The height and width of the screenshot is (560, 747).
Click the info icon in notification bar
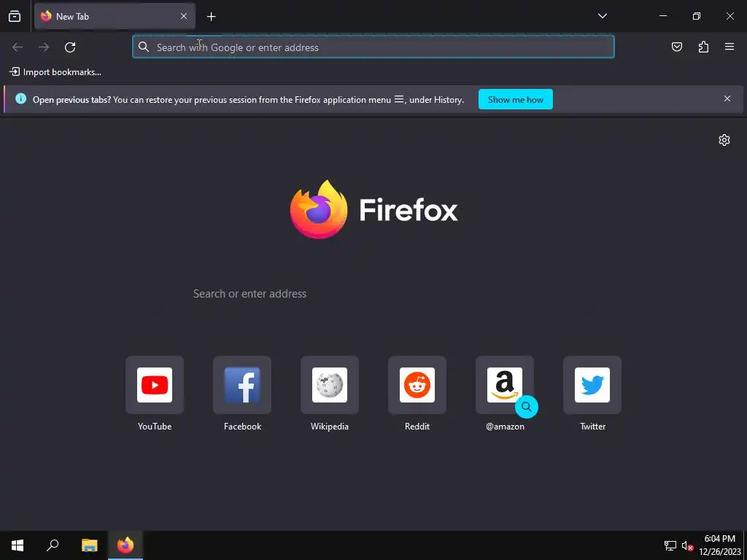pos(20,98)
